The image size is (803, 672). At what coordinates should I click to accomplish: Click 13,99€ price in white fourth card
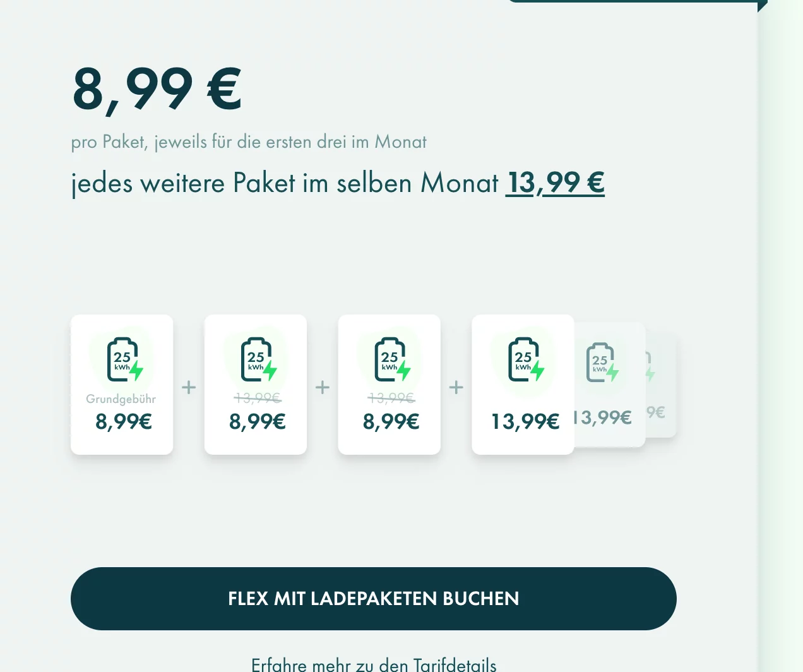[525, 421]
